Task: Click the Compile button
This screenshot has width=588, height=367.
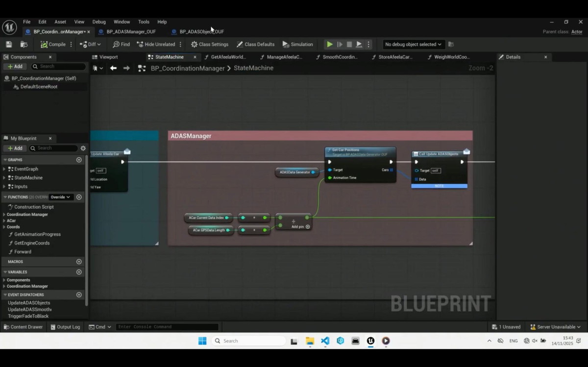Action: tap(53, 44)
